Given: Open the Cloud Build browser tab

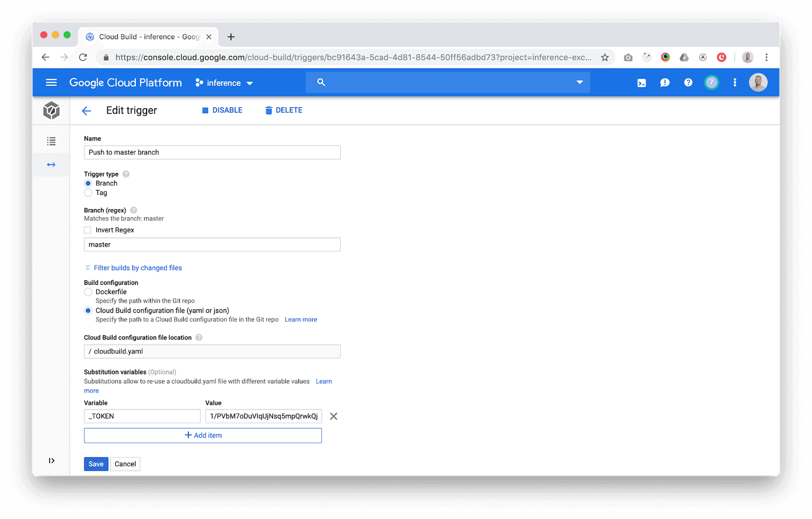Looking at the screenshot, I should [148, 37].
